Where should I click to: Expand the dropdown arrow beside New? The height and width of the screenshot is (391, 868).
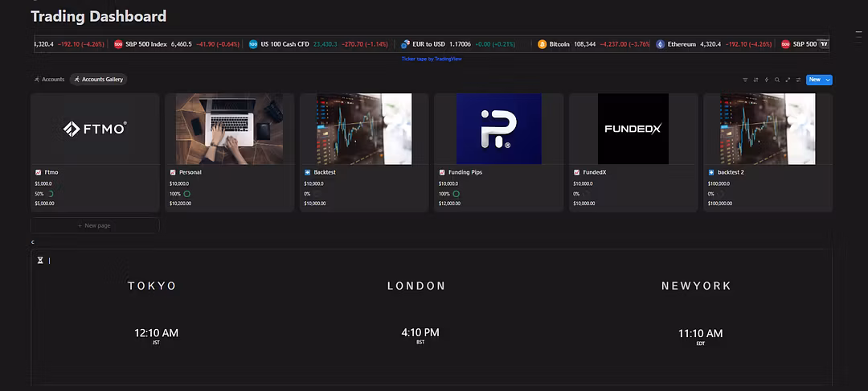tap(828, 80)
